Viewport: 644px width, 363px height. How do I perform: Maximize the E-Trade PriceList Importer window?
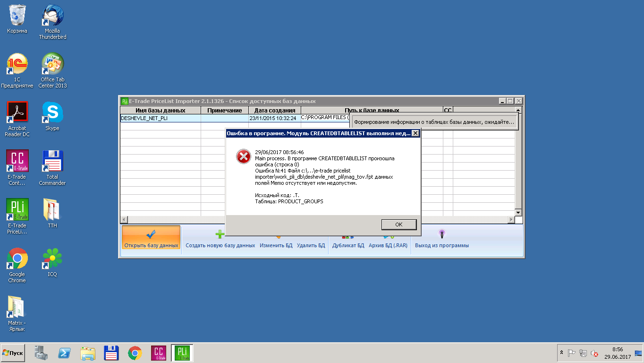[510, 101]
